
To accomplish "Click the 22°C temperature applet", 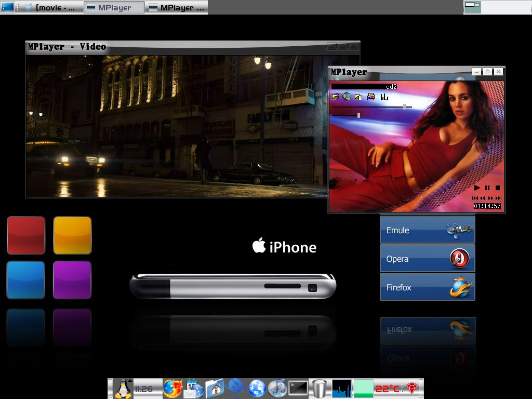I will point(387,389).
